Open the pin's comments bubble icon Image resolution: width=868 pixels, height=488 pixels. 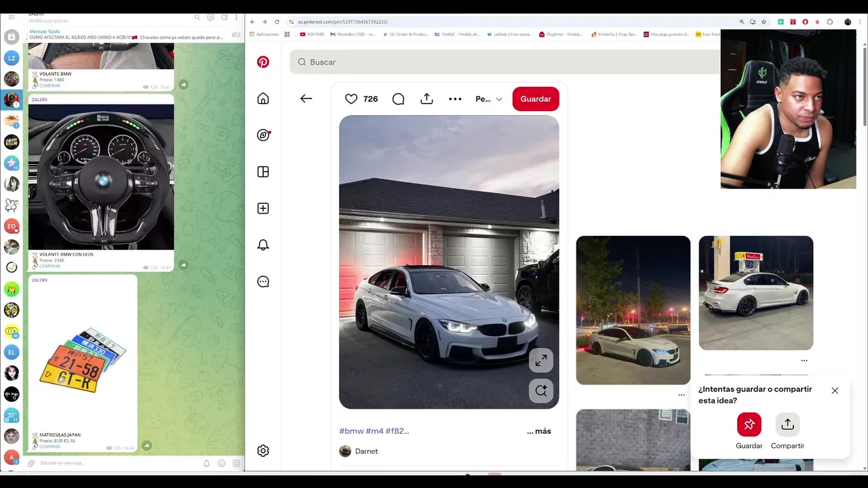(x=398, y=99)
